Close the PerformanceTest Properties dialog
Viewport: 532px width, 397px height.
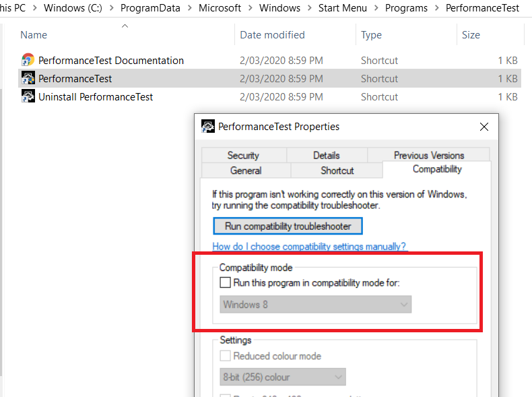point(484,127)
